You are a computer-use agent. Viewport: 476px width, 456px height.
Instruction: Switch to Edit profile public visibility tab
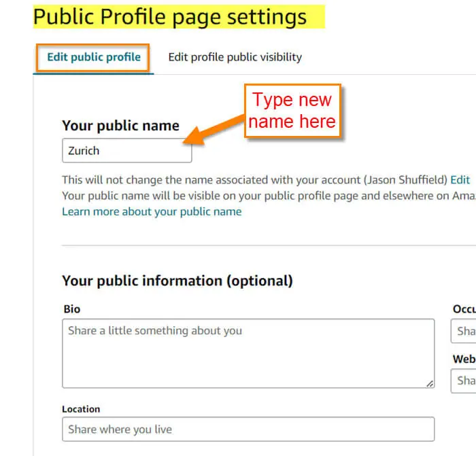(235, 57)
